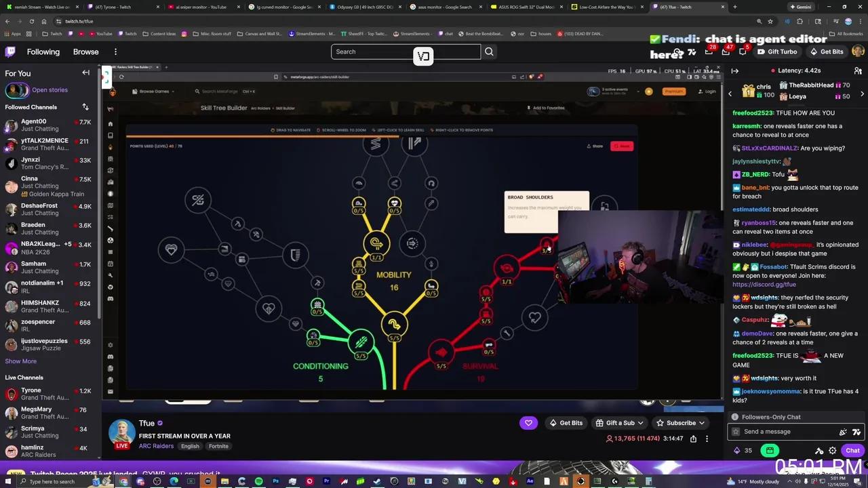The height and width of the screenshot is (488, 868).
Task: Open stream options three-dot menu
Action: [x=707, y=439]
